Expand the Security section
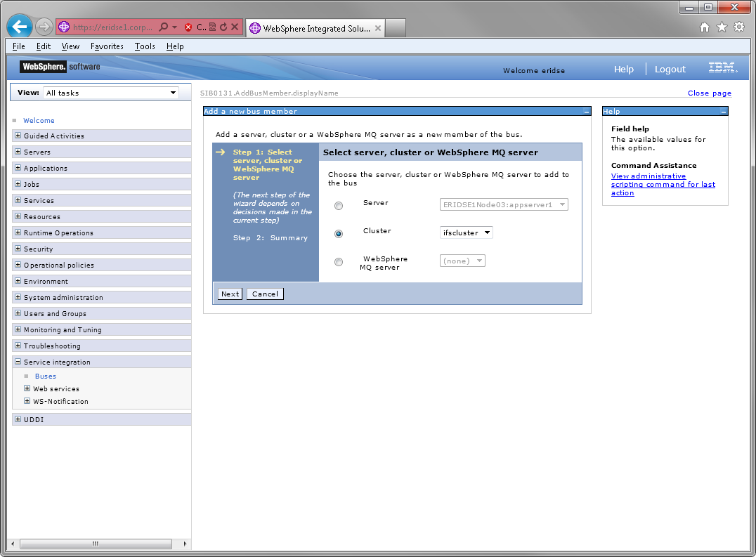756x557 pixels. [x=18, y=248]
